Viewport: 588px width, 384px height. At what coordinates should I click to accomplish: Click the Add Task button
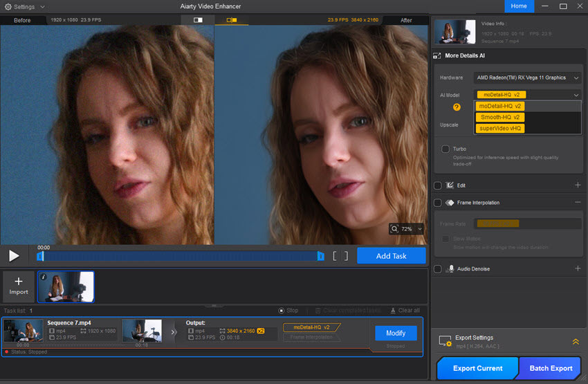point(391,256)
